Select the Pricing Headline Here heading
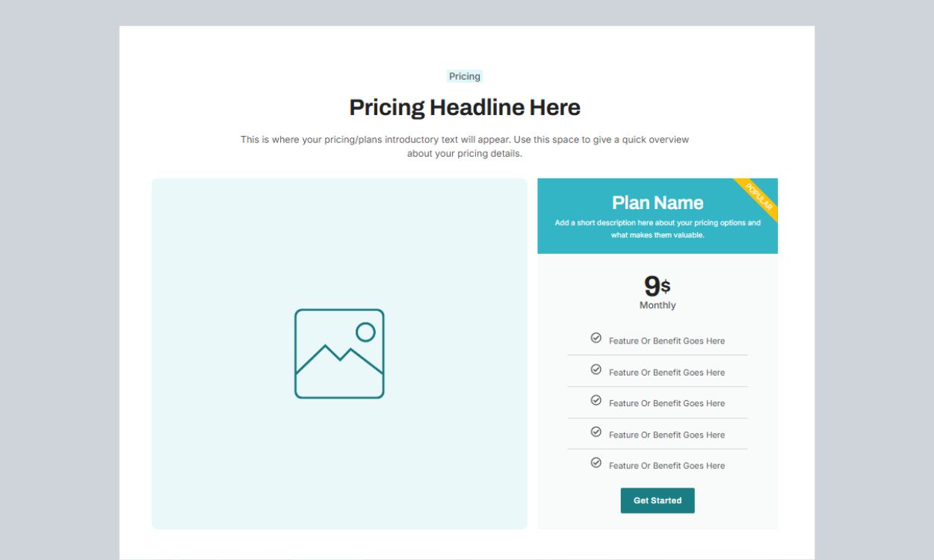This screenshot has width=934, height=560. point(465,108)
